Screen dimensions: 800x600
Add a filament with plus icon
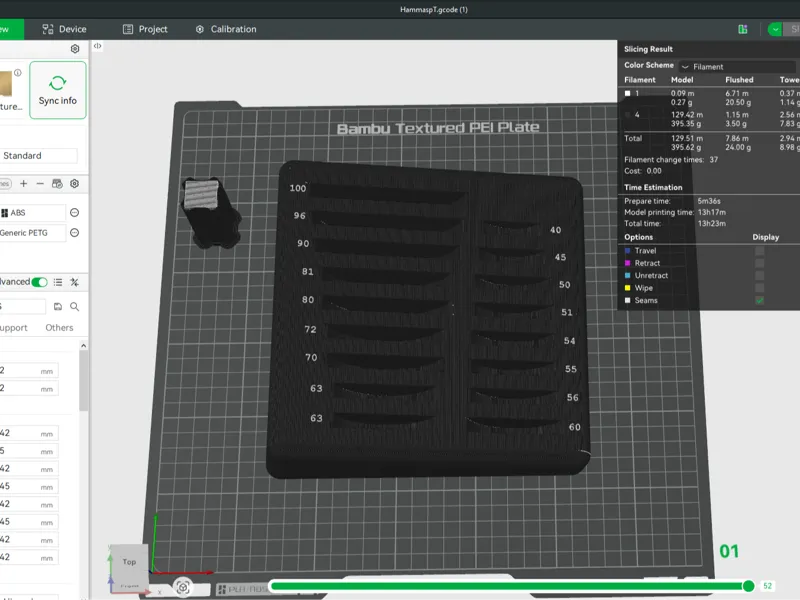click(23, 184)
